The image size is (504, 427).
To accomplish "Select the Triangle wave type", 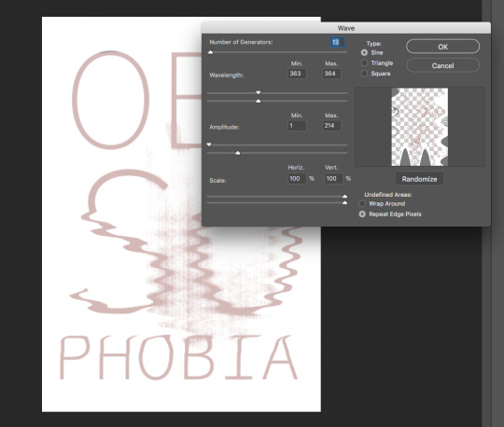I will click(x=364, y=62).
